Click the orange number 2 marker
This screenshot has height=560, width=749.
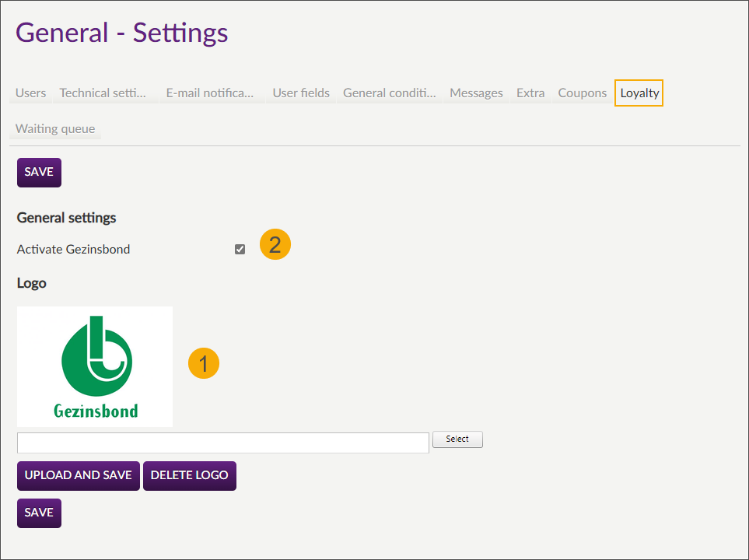(x=275, y=245)
